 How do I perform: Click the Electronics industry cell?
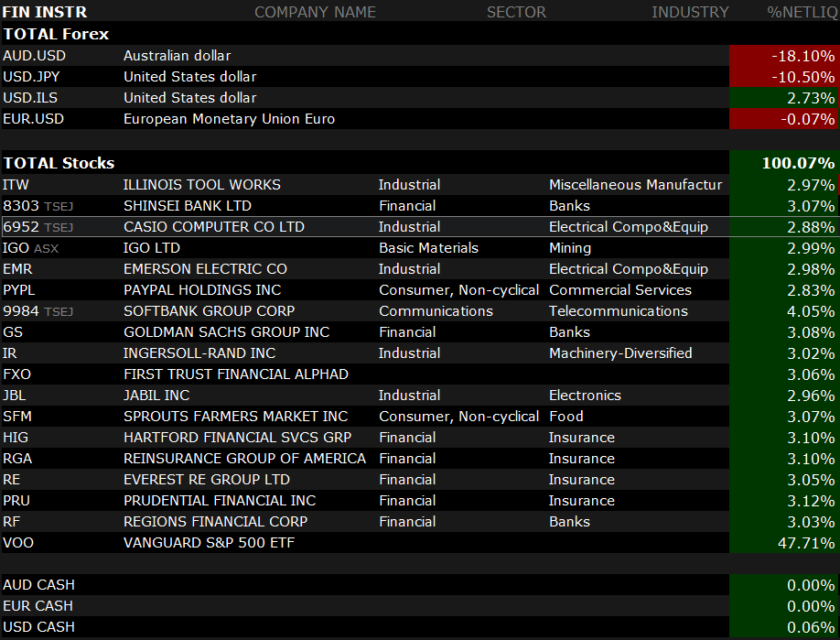(585, 395)
